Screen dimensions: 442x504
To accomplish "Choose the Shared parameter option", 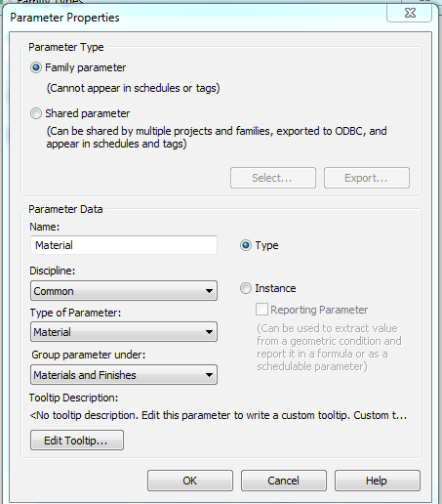I will 36,113.
